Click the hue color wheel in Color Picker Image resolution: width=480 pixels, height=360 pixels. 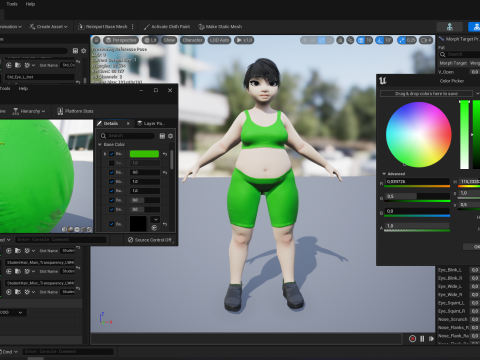click(x=418, y=134)
